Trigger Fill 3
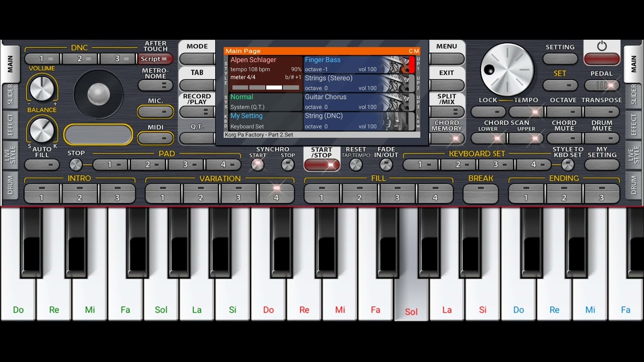This screenshot has width=644, height=362. coord(397,194)
